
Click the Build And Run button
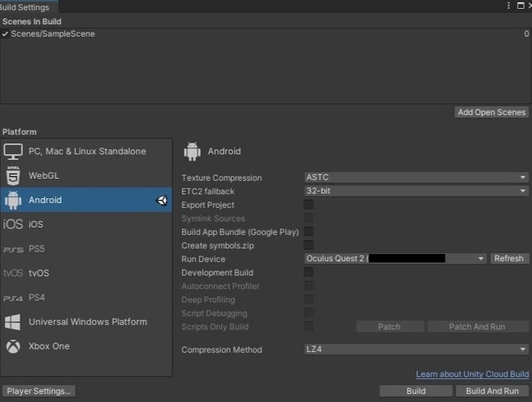[492, 390]
